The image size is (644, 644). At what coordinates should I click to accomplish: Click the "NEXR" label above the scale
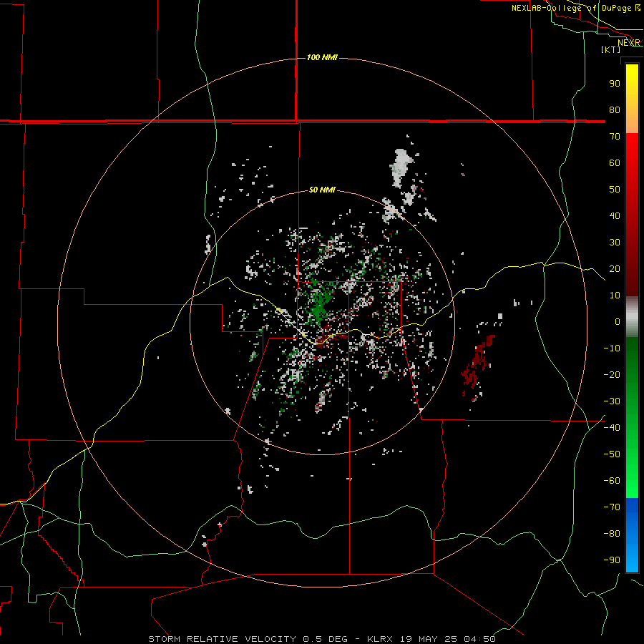[x=629, y=43]
